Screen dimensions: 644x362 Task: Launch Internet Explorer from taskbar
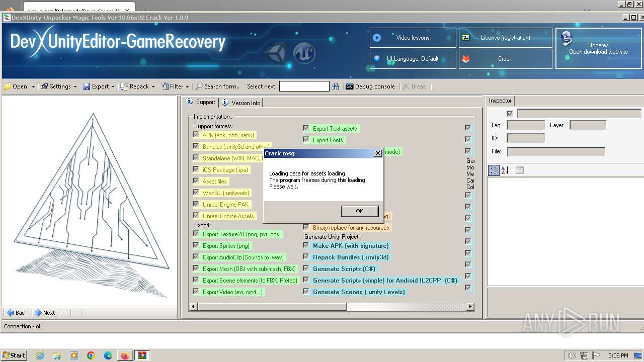coord(40,355)
